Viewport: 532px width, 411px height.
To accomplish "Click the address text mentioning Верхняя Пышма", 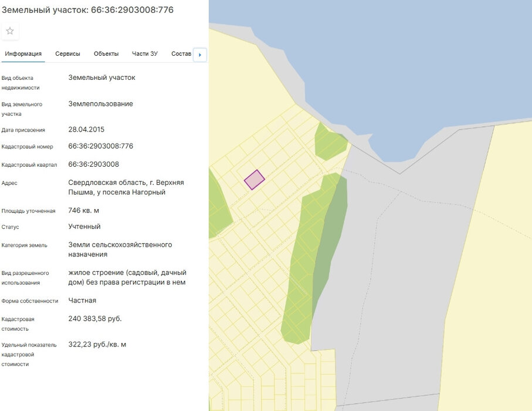I will point(126,187).
